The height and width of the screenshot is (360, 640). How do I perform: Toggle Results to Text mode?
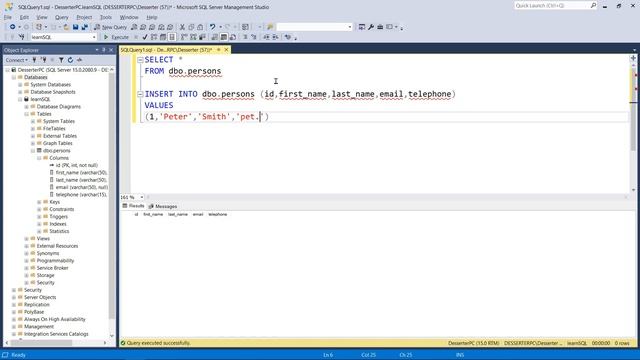215,37
